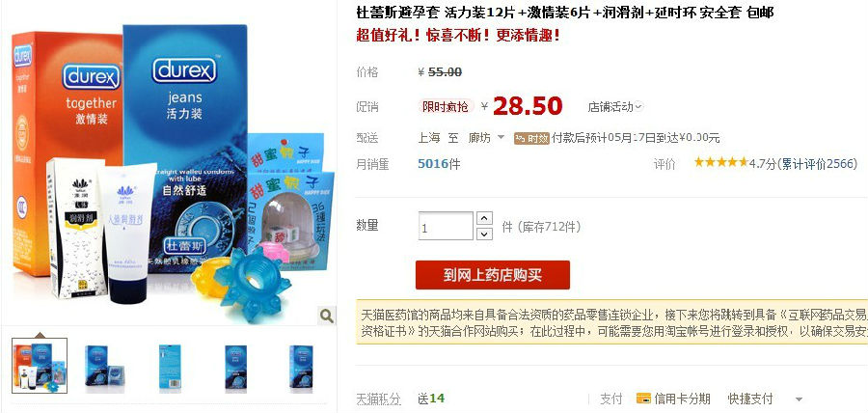Click the magnifier icon on product image
The height and width of the screenshot is (413, 868).
(327, 316)
